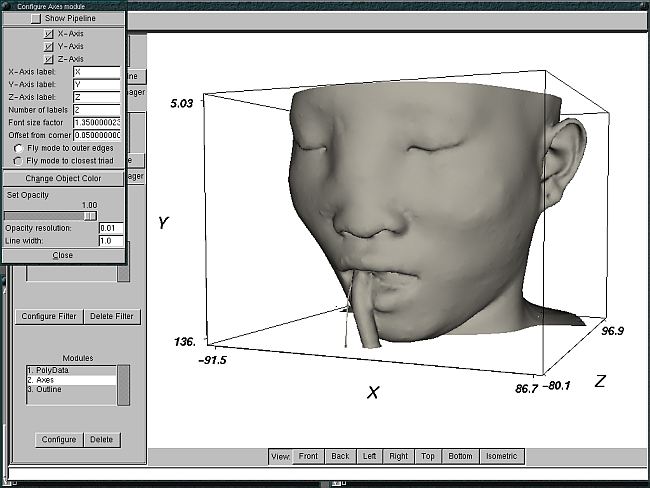Toggle the Show Pipeline checkbox

click(x=36, y=18)
